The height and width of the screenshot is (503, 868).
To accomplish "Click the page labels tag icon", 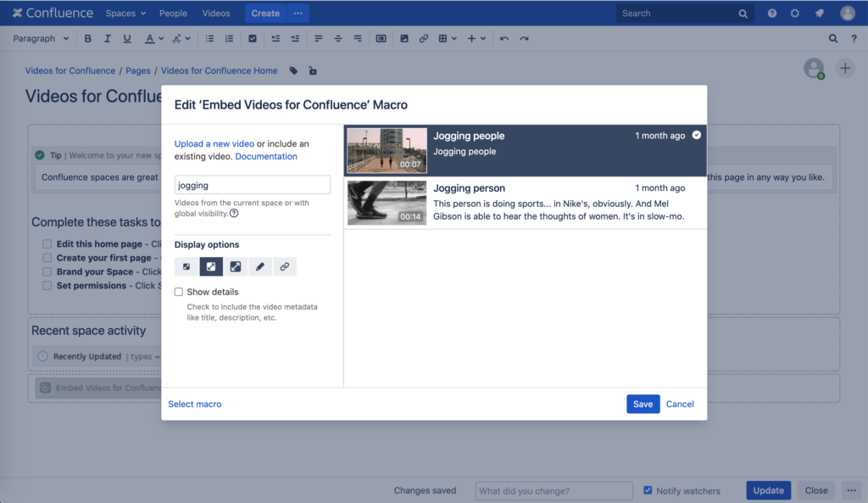I will coord(293,71).
